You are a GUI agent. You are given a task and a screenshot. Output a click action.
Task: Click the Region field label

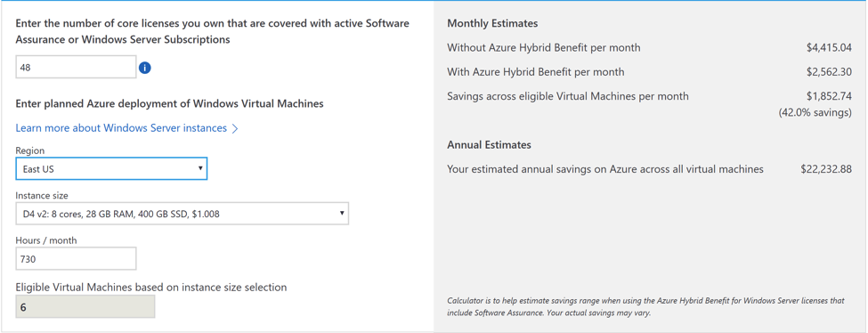30,150
